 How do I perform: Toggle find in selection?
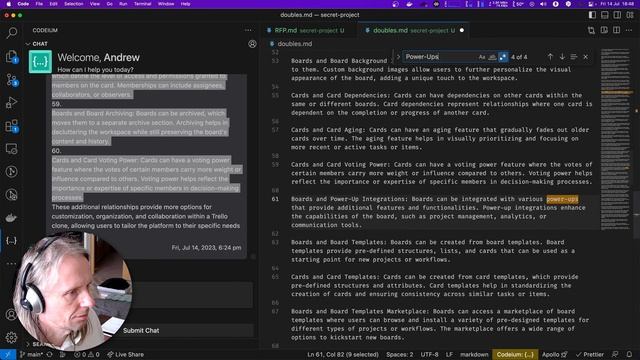coord(573,57)
